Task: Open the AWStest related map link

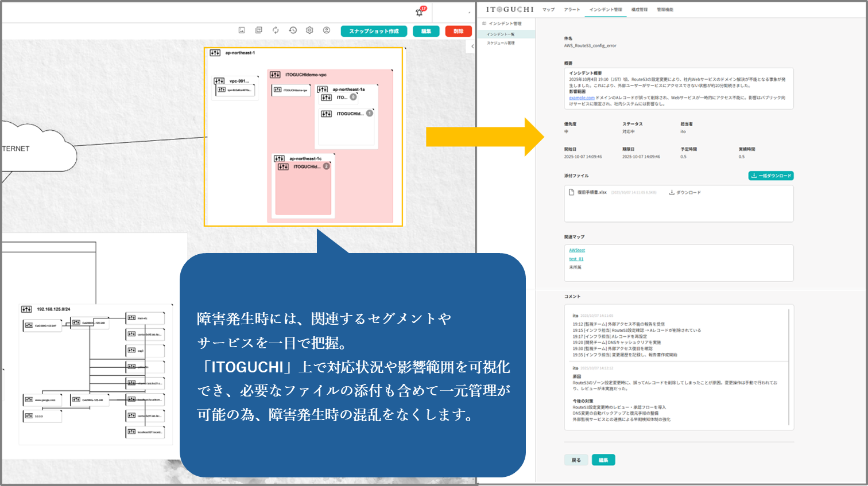Action: [x=577, y=250]
